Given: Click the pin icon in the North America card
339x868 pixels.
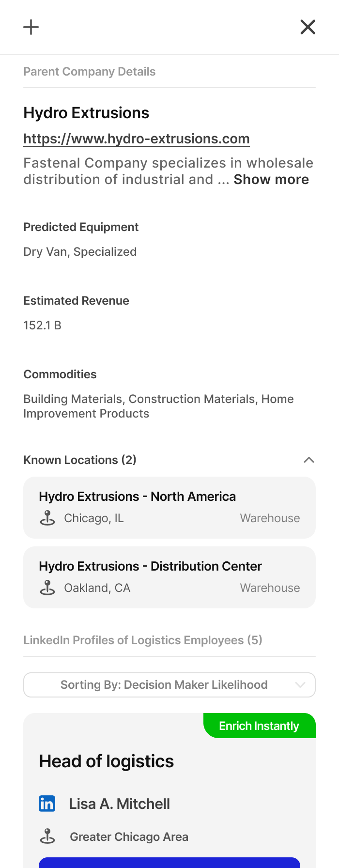Looking at the screenshot, I should click(x=47, y=518).
